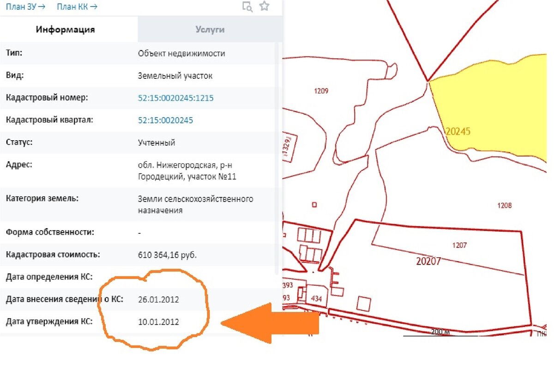Select map parcel labeled 1207
The width and height of the screenshot is (554, 392).
[459, 245]
